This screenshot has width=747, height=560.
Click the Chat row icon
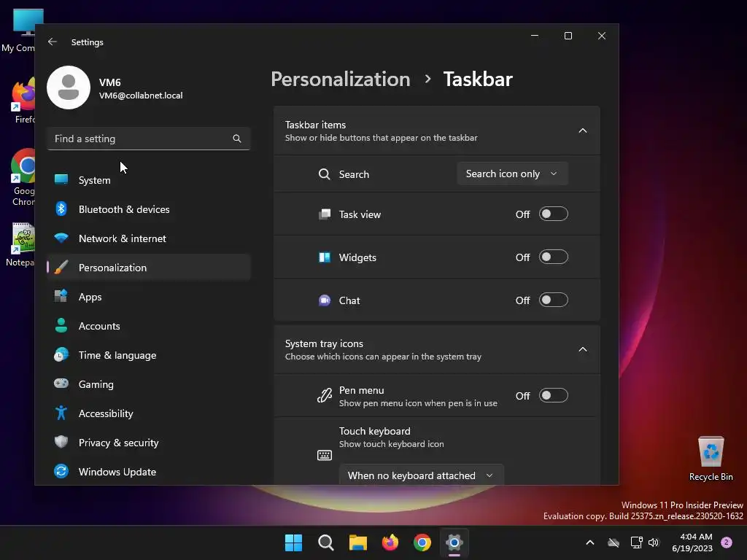324,300
